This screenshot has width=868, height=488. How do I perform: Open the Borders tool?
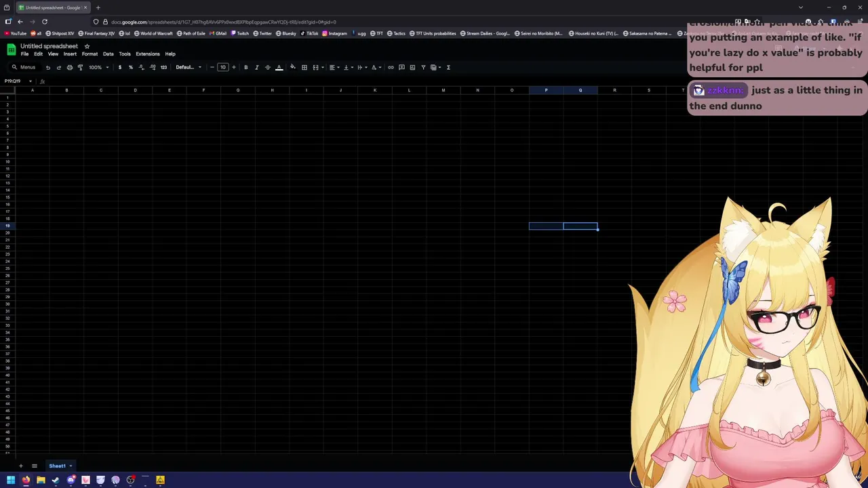click(x=304, y=67)
